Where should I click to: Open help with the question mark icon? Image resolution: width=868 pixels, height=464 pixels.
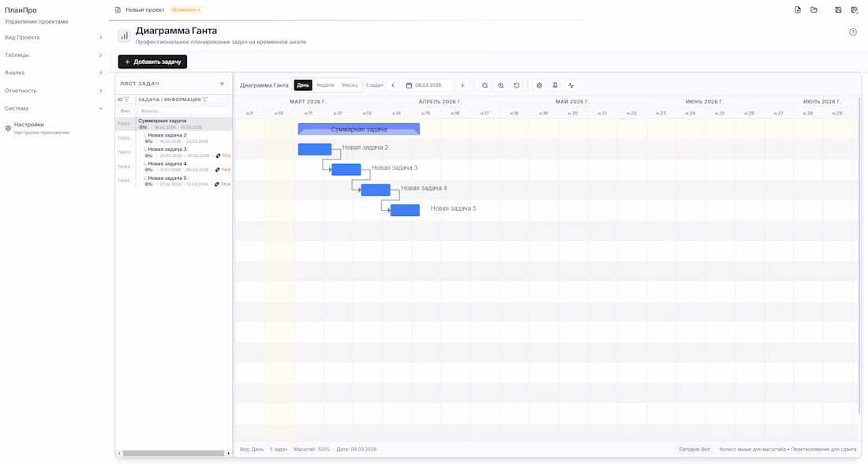tap(852, 32)
